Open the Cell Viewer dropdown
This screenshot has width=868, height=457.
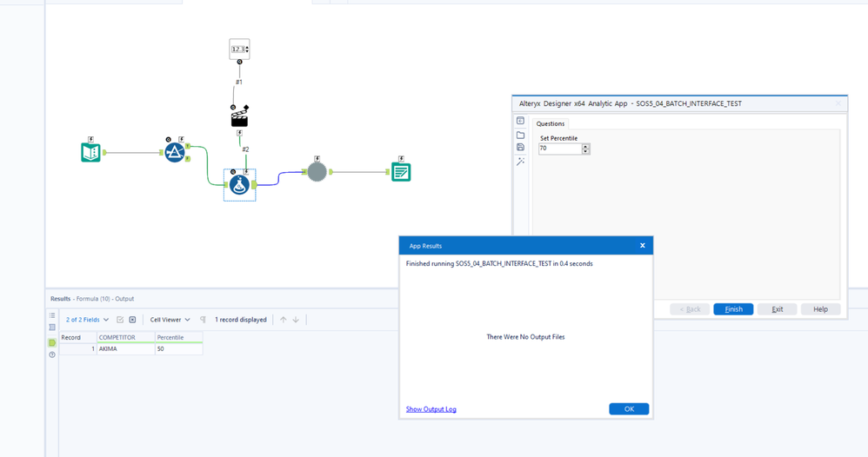point(170,320)
